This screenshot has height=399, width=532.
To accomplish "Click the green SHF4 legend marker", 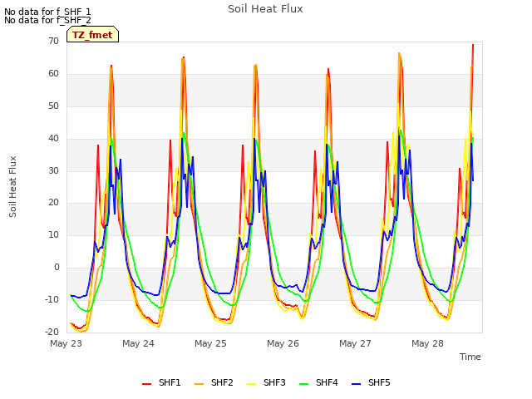I will tap(303, 384).
